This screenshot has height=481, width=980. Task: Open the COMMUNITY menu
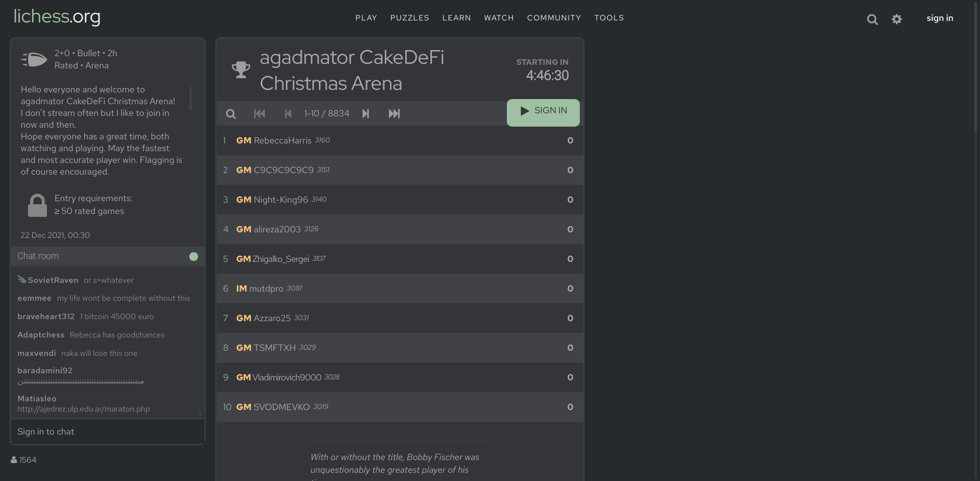tap(554, 18)
